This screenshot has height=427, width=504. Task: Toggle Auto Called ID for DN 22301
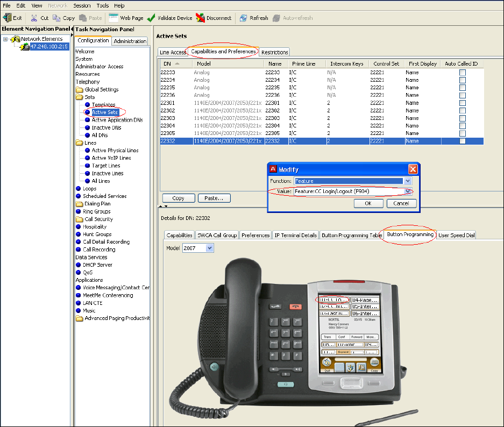click(x=462, y=103)
